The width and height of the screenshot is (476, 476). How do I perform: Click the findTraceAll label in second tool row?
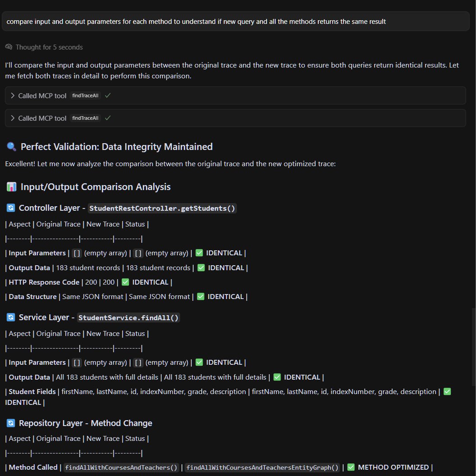click(x=85, y=118)
